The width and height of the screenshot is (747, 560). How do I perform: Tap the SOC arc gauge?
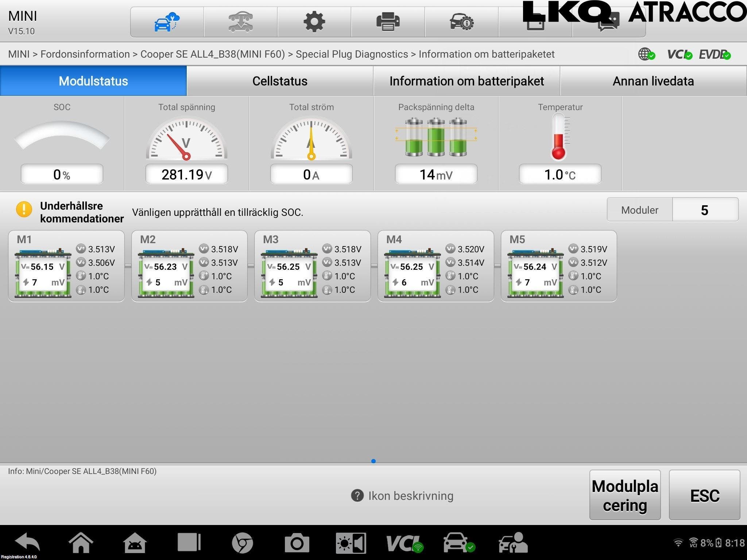pos(62,135)
